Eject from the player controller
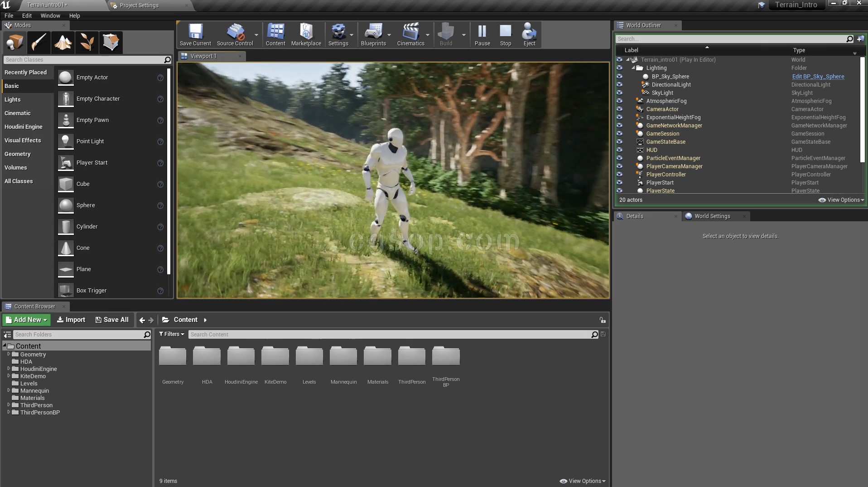The image size is (868, 487). pyautogui.click(x=529, y=35)
